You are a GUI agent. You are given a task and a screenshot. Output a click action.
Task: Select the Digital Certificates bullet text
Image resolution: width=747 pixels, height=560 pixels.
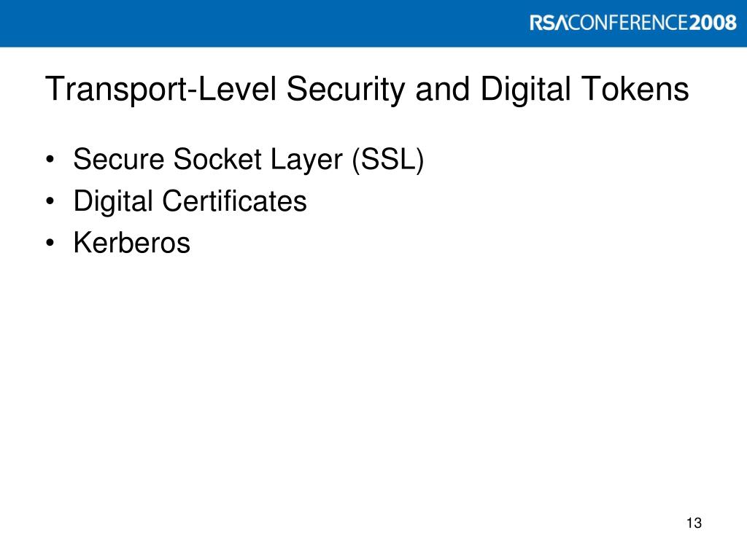(x=190, y=201)
